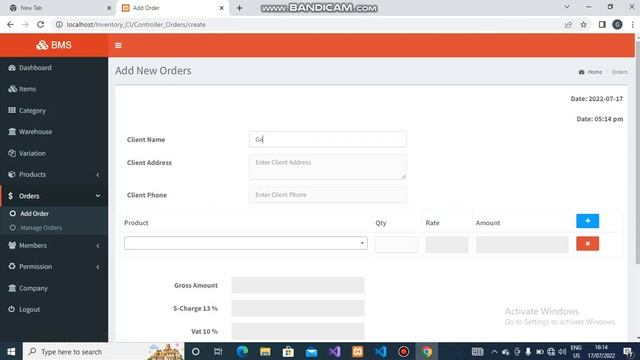Click the taskbar search box

[x=103, y=351]
